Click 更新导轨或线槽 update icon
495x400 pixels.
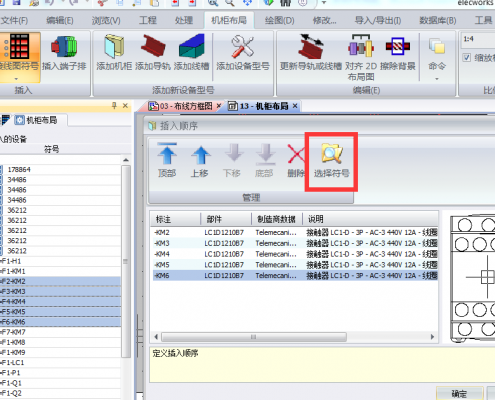click(311, 46)
